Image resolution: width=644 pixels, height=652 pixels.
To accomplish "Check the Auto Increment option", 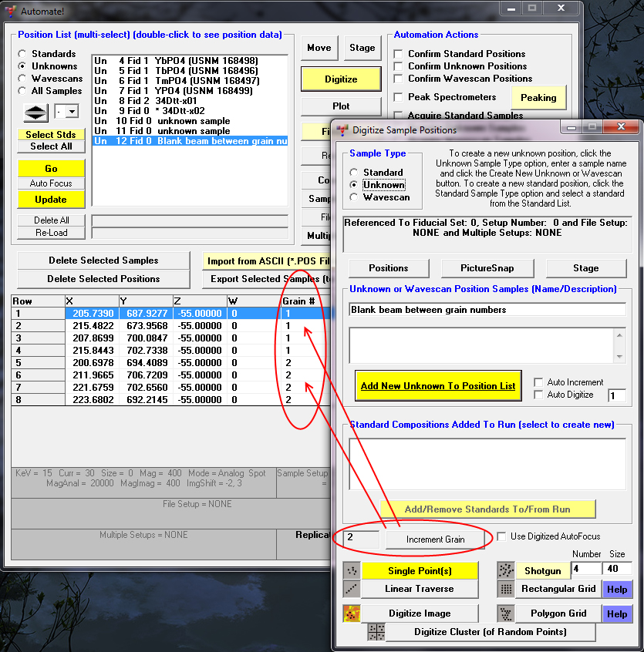I will pos(539,382).
